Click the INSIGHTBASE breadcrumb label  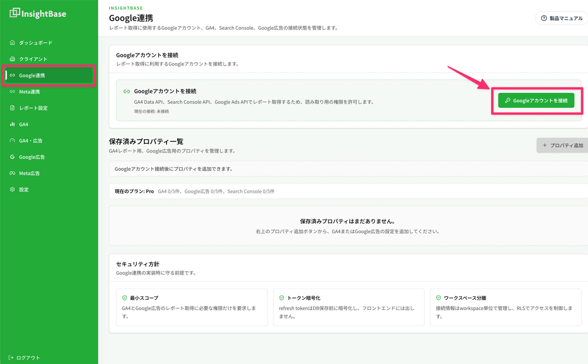click(126, 8)
